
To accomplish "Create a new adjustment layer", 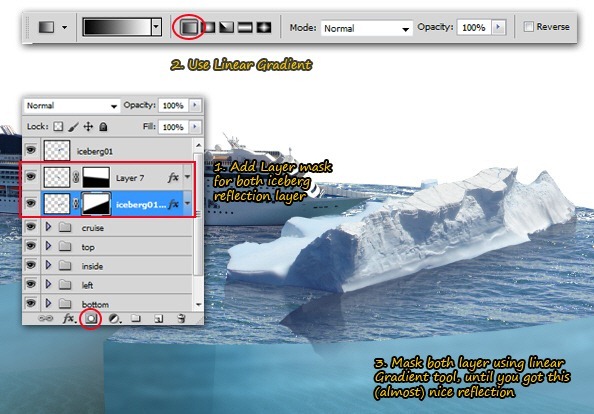I will pos(114,319).
